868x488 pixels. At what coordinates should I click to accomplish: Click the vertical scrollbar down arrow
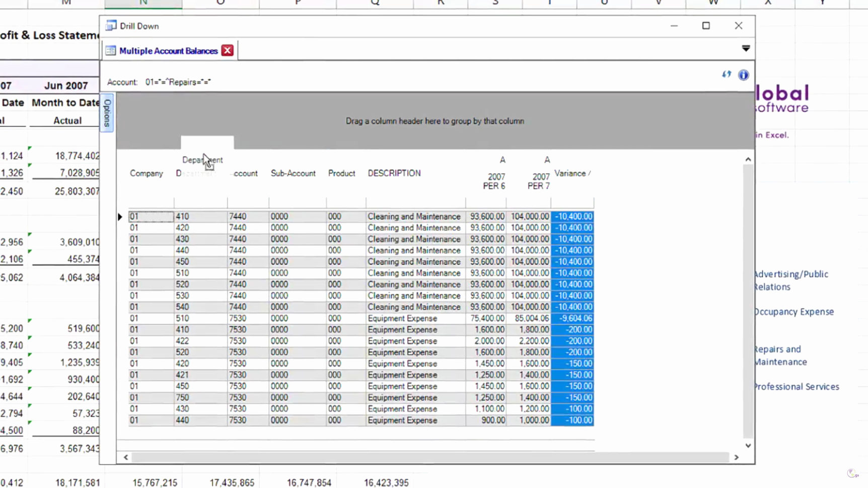click(748, 445)
